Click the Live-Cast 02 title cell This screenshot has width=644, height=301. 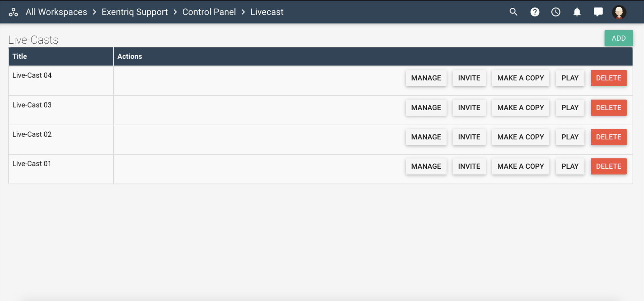pyautogui.click(x=32, y=134)
